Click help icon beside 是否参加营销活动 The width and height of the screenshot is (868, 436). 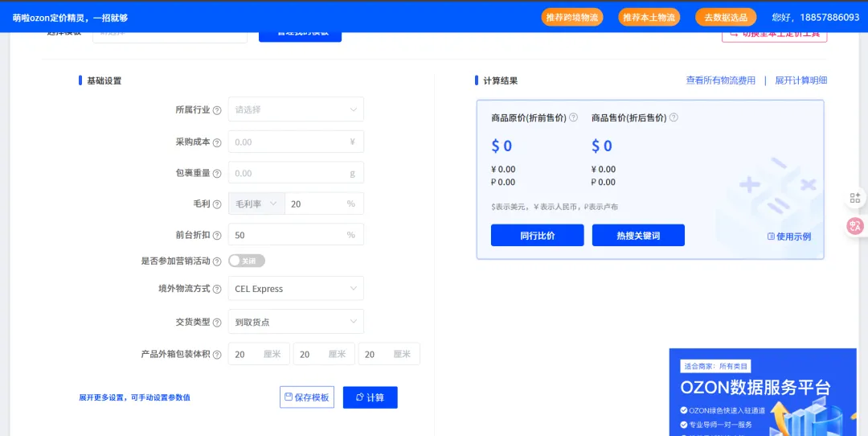pos(217,261)
